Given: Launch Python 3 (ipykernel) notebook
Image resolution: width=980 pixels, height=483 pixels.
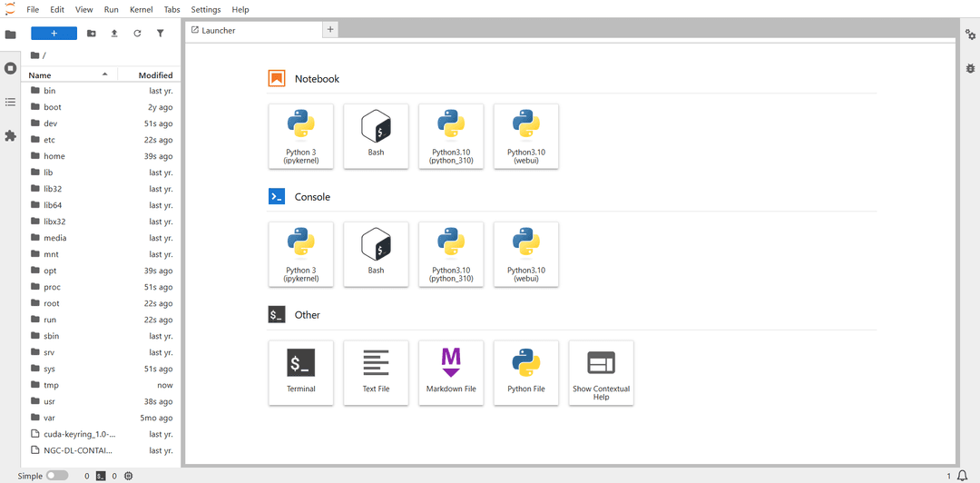Looking at the screenshot, I should tap(301, 136).
